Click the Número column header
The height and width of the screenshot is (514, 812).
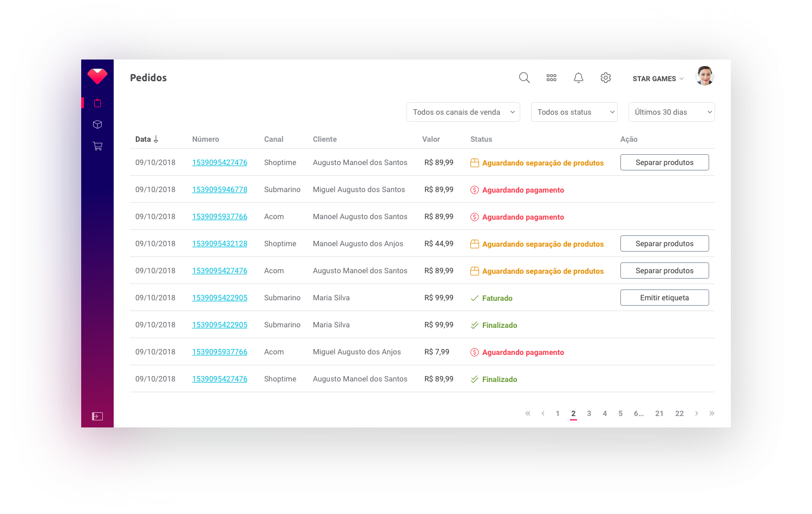point(206,139)
